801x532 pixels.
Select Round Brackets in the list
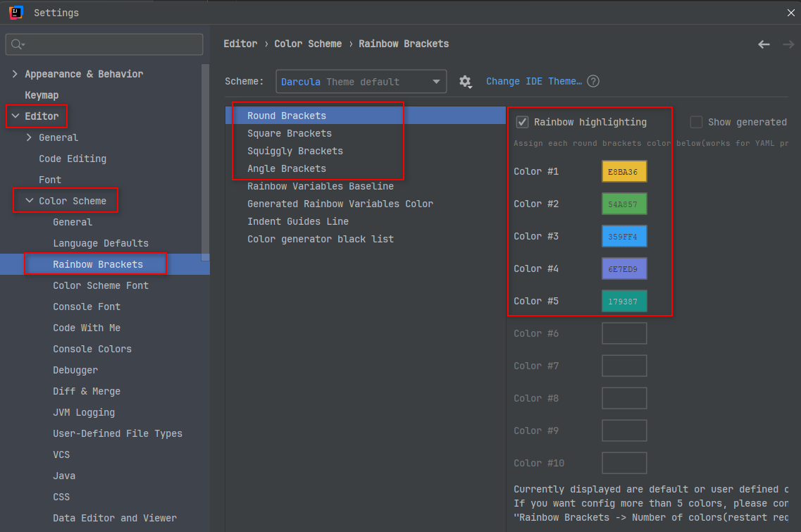[365, 116]
